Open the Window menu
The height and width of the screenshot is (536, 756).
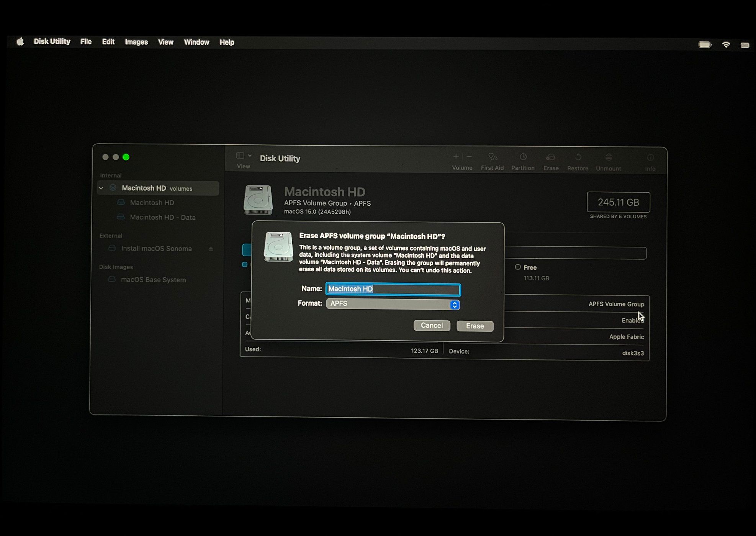(x=196, y=42)
